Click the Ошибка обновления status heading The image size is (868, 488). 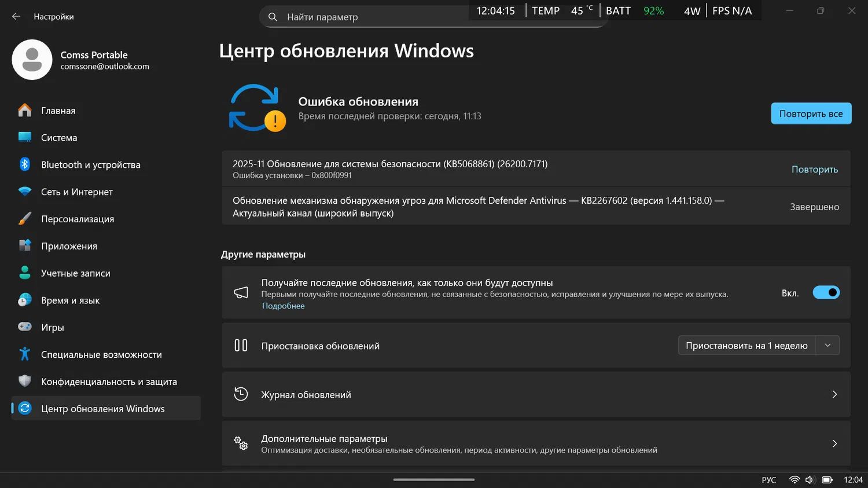[358, 101]
